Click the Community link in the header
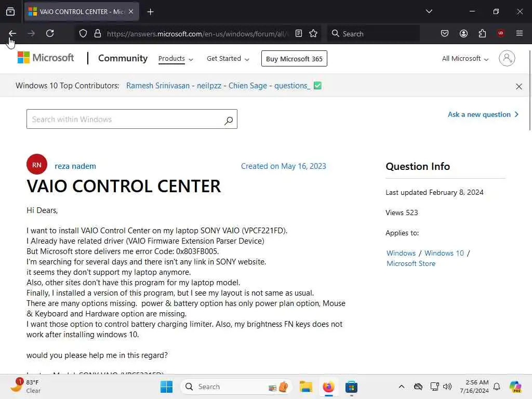532x399 pixels. pos(123,58)
